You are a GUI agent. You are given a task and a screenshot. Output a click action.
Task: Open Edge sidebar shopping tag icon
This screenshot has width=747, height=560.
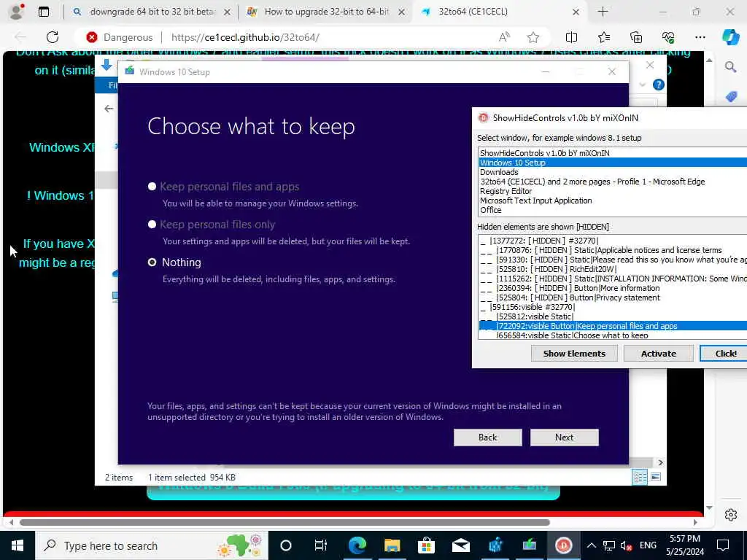pos(731,97)
